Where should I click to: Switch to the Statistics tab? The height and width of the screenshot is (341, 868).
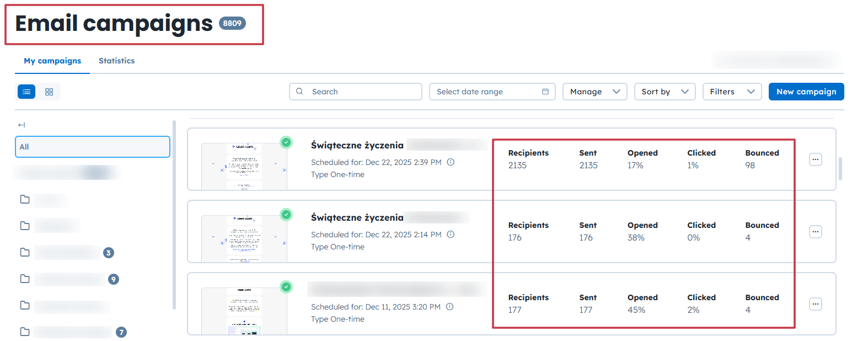[116, 61]
